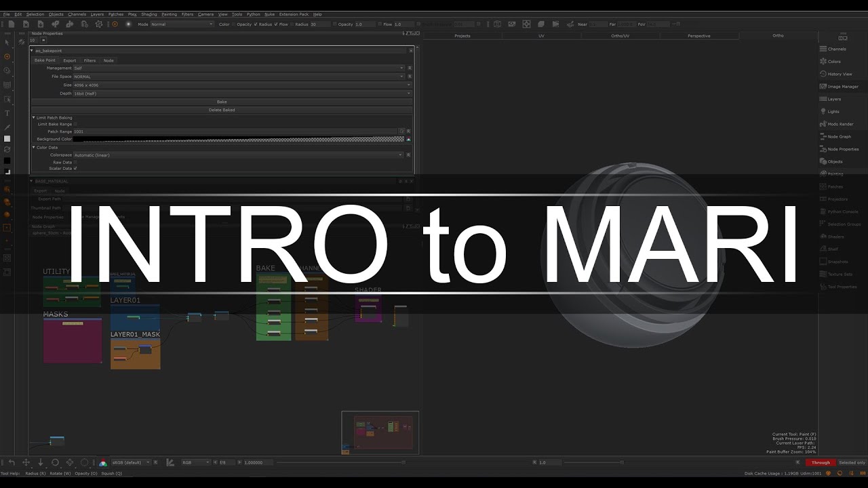This screenshot has height=488, width=868.
Task: Open the Layers palette icon
Action: pyautogui.click(x=823, y=99)
